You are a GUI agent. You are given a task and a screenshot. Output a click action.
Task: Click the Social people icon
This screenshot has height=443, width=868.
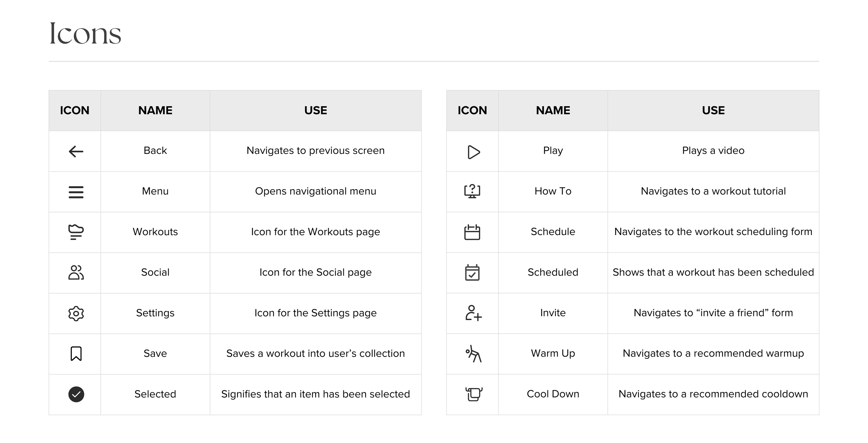76,273
